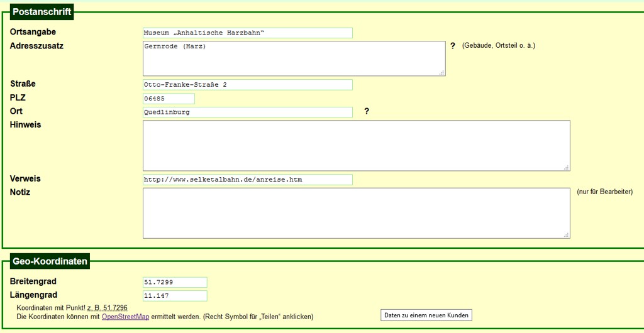
Task: Select the Verweis URL input field
Action: pos(247,180)
